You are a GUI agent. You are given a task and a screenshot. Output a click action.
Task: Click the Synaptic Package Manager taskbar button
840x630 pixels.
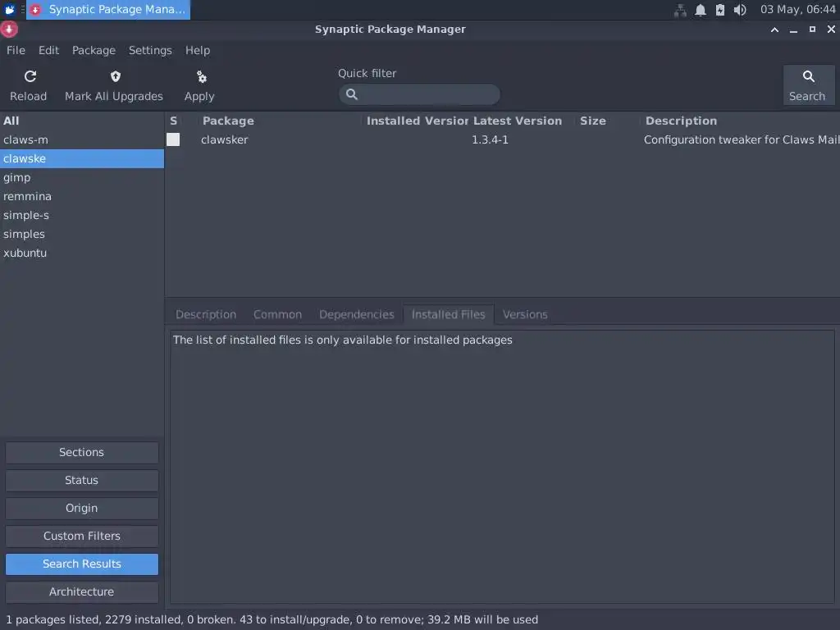pos(108,10)
